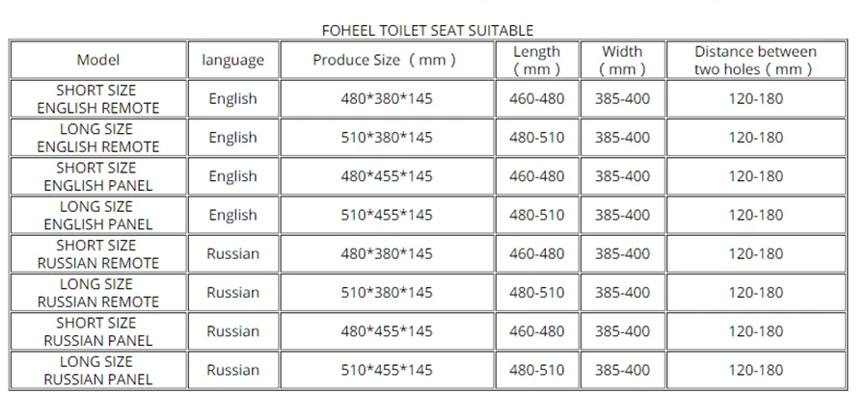Click the Width (mm) header cell
Screen dimensions: 868x394
pyautogui.click(x=622, y=60)
